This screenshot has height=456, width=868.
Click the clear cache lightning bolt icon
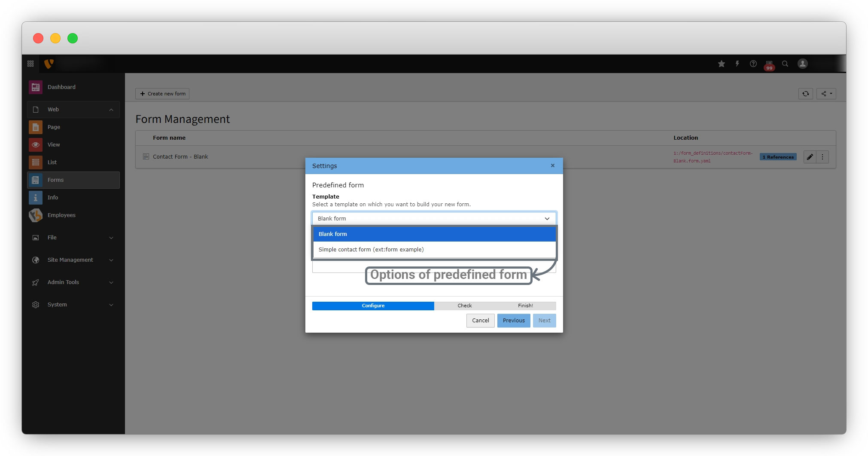point(737,64)
